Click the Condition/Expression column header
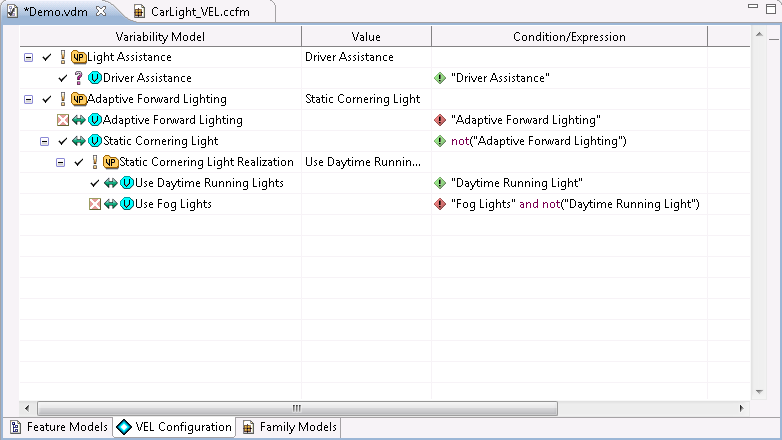Image resolution: width=782 pixels, height=440 pixels. coord(568,37)
